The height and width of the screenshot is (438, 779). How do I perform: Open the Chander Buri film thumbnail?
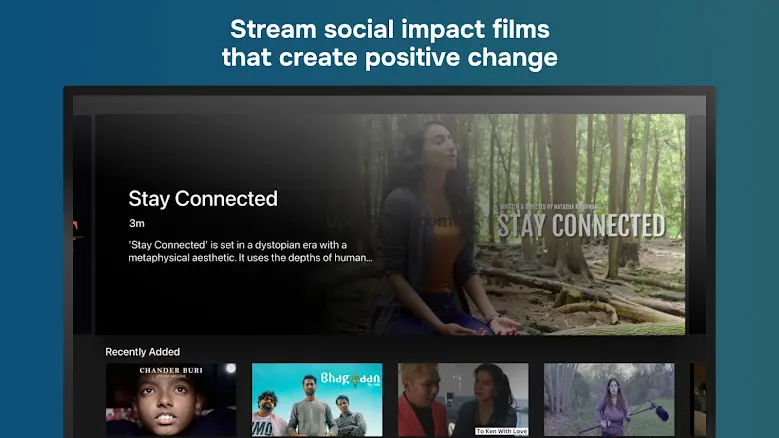171,400
